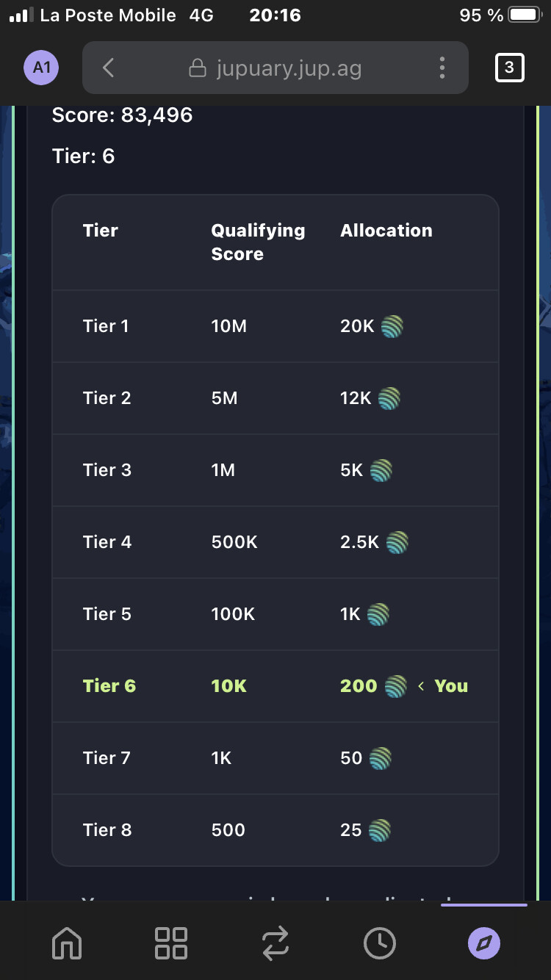551x980 pixels.
Task: Tap the JUP token icon beside 25
Action: click(379, 830)
